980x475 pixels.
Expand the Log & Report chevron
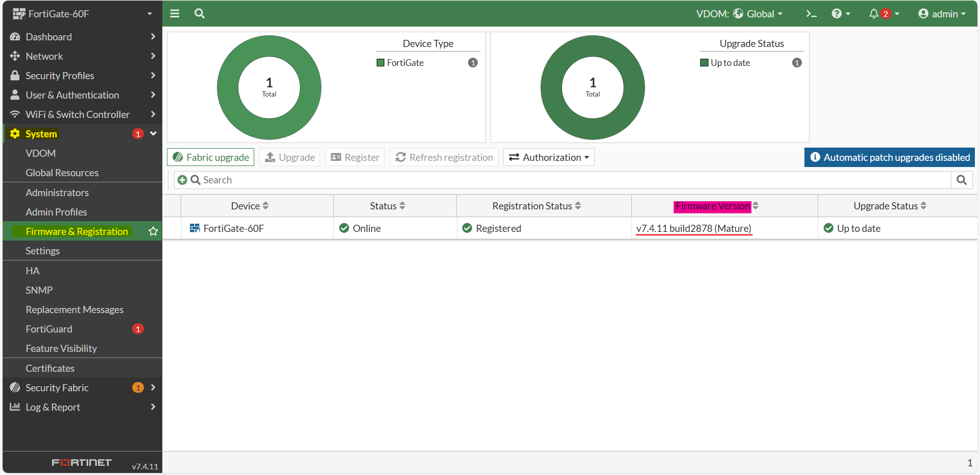coord(153,407)
